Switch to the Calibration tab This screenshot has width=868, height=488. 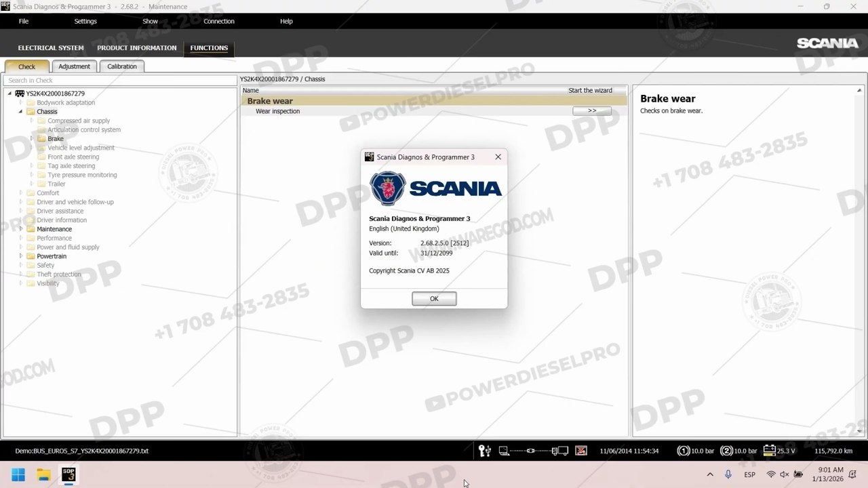122,66
